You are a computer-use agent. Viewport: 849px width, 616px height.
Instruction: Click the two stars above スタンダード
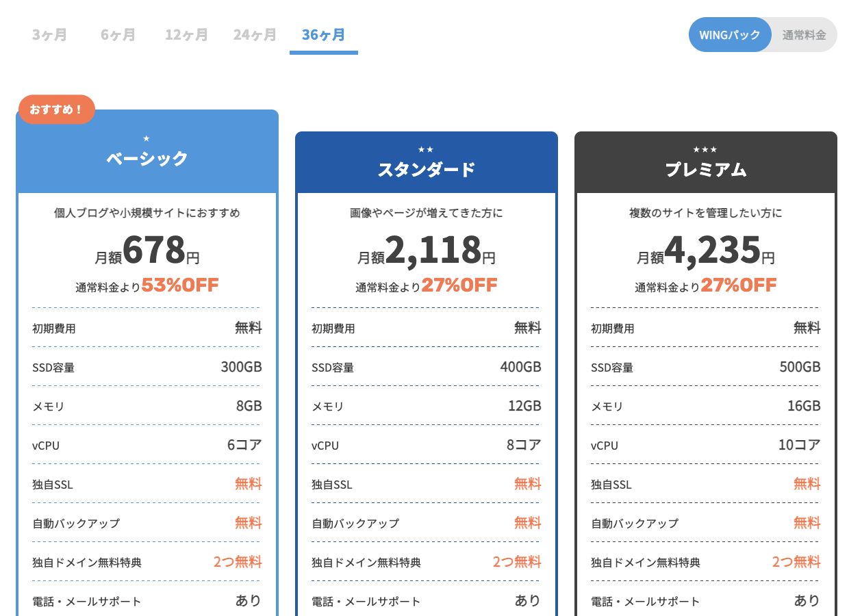(426, 149)
